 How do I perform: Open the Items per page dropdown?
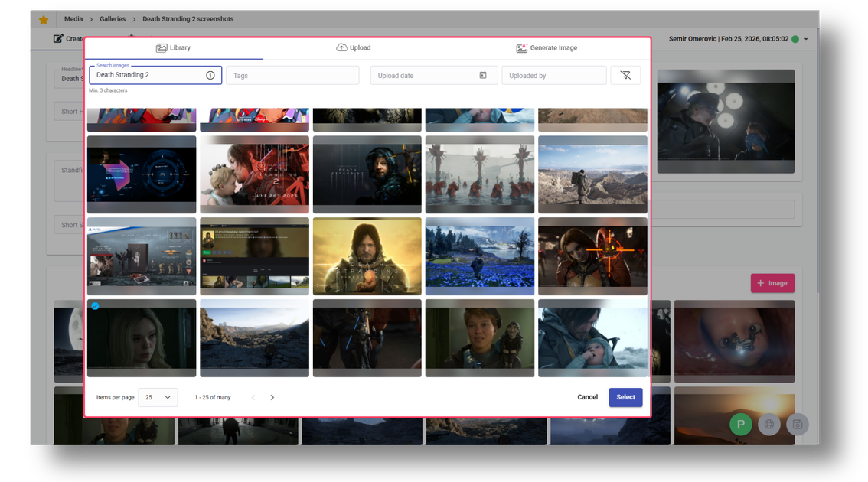[x=158, y=397]
